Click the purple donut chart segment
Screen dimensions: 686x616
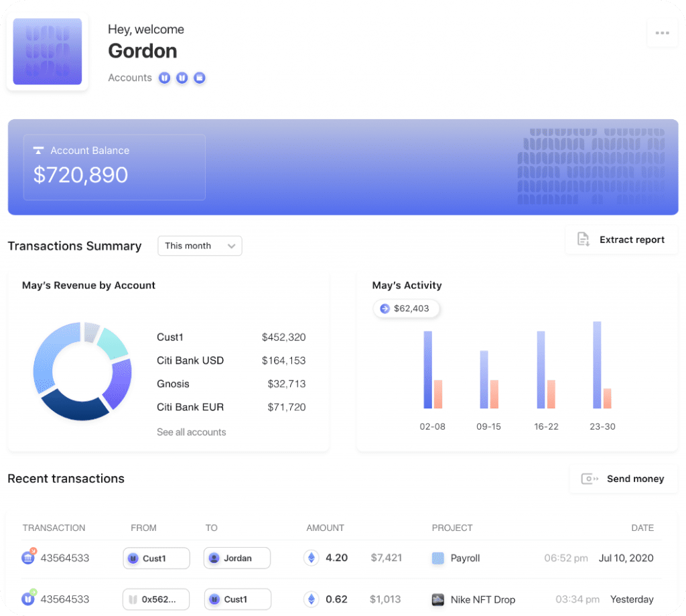(x=121, y=384)
